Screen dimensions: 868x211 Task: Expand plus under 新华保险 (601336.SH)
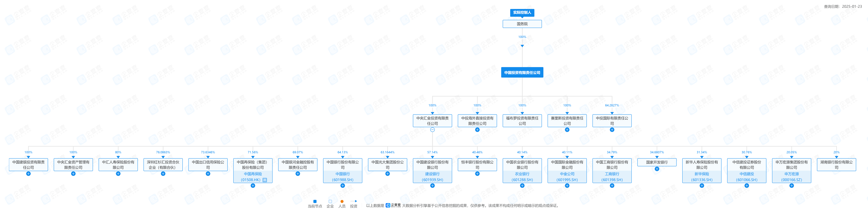[x=702, y=185]
